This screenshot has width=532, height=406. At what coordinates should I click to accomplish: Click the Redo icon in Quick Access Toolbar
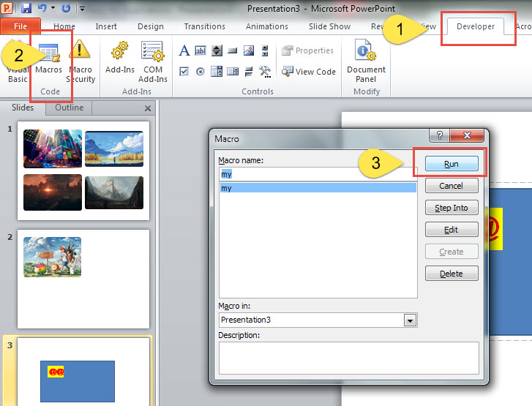(x=66, y=8)
